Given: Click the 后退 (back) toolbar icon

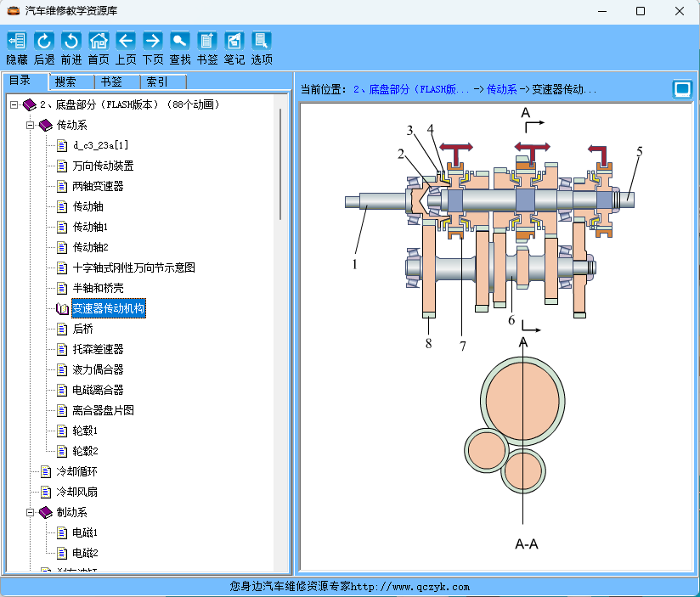Looking at the screenshot, I should tap(44, 41).
